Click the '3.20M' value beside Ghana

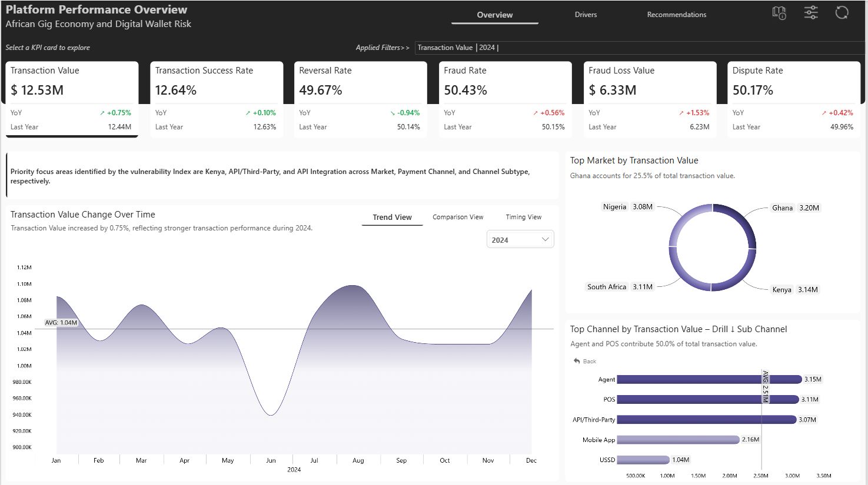pyautogui.click(x=809, y=208)
